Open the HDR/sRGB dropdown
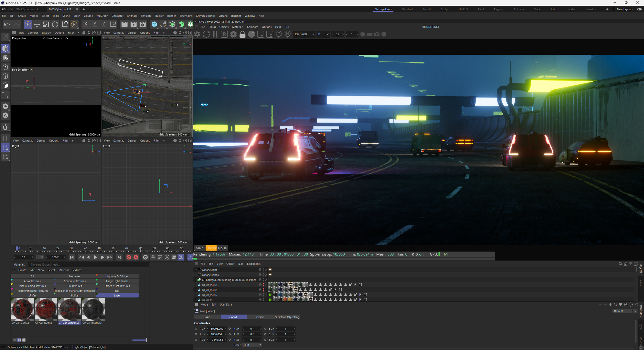This screenshot has height=350, width=644. pyautogui.click(x=304, y=34)
